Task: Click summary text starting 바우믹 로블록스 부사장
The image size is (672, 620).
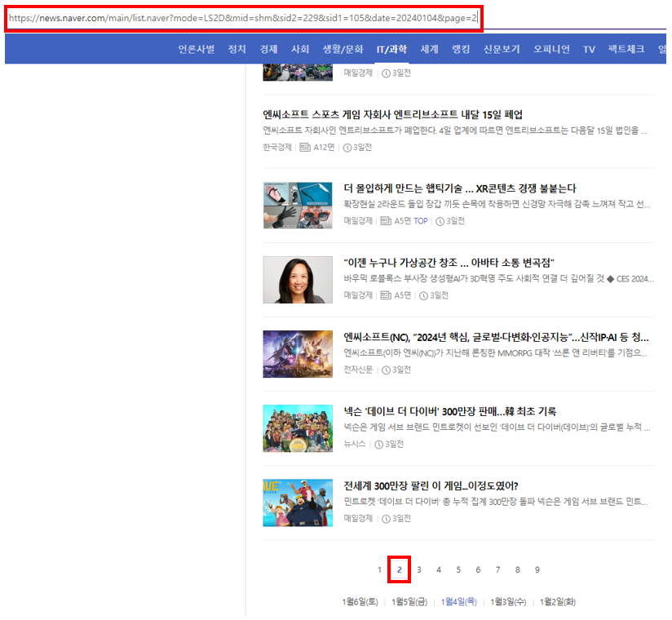Action: coord(498,279)
